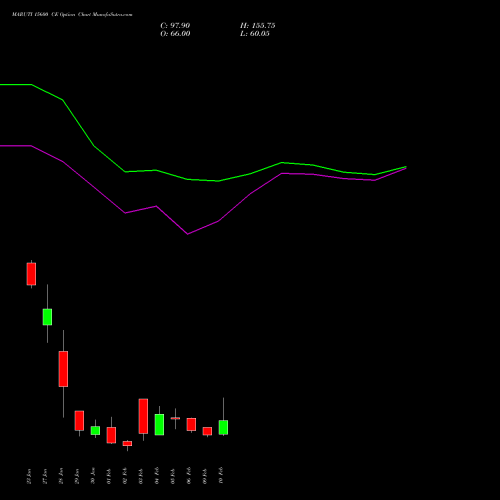Select the green candlestick for 04 Feb
This screenshot has width=500, height=500.
[x=159, y=424]
